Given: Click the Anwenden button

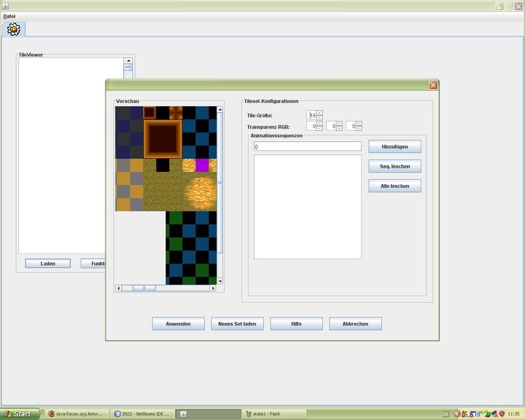Looking at the screenshot, I should 178,324.
